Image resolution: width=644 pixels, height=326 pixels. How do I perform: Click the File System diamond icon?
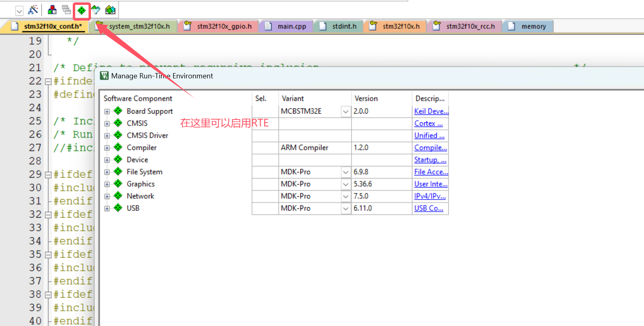coord(118,171)
